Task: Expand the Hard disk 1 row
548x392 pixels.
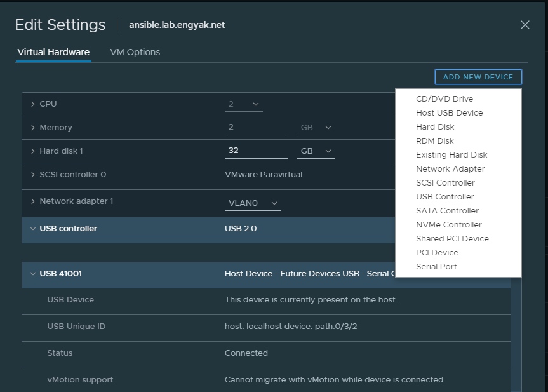Action: [x=33, y=151]
